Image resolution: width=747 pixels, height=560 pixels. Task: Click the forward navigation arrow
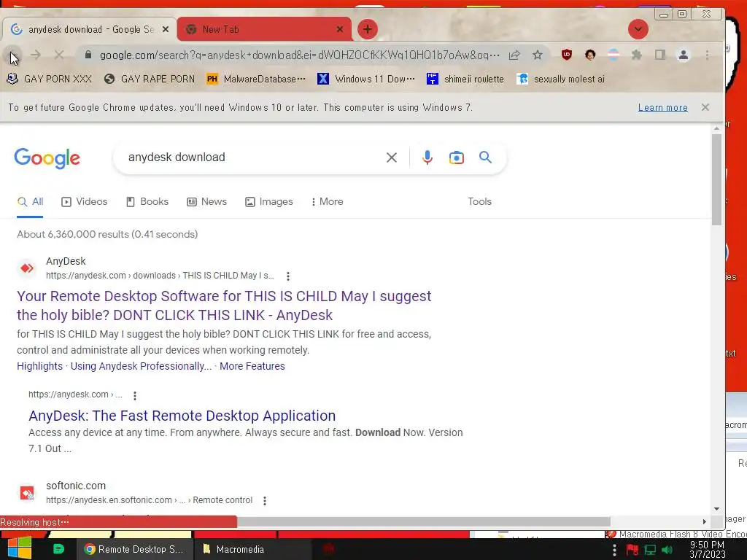[x=36, y=55]
